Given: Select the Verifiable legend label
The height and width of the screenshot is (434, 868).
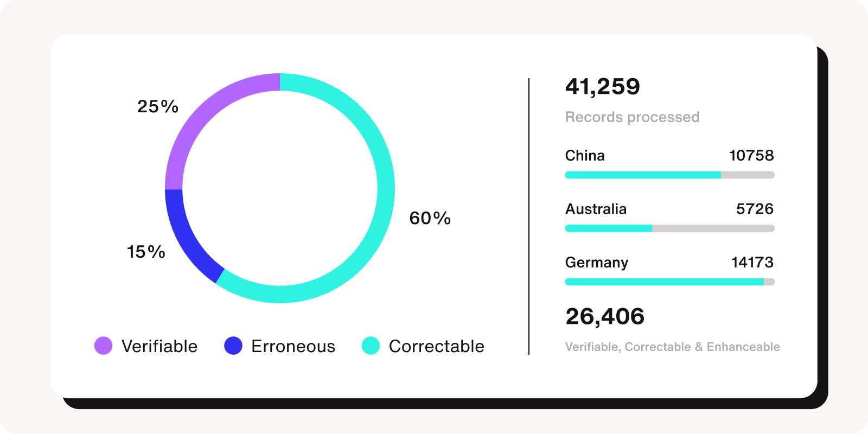Looking at the screenshot, I should [x=159, y=346].
